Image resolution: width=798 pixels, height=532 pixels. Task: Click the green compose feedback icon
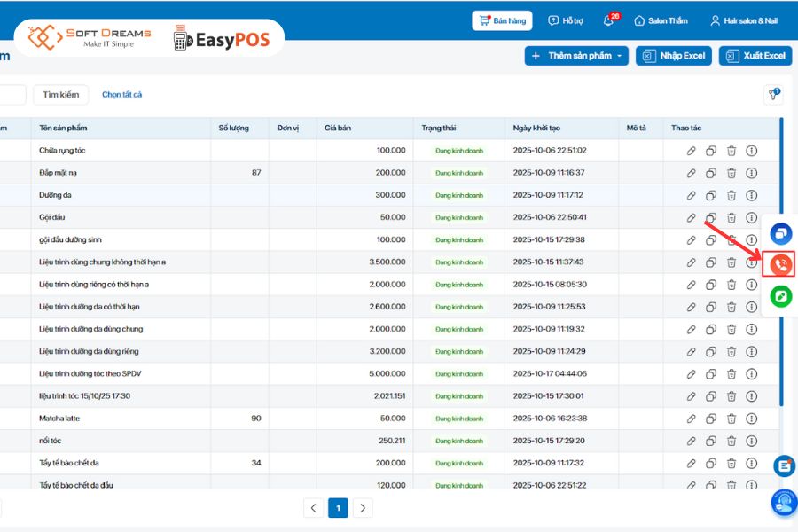[x=780, y=296]
